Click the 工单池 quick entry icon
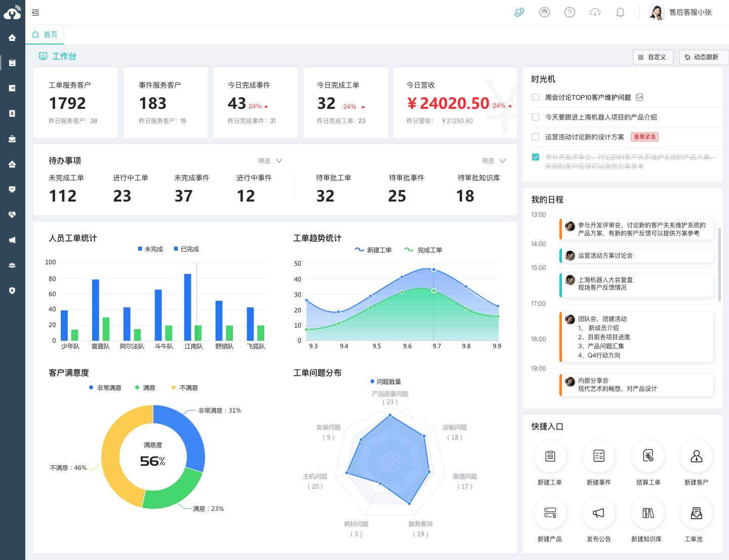The image size is (729, 560). click(x=697, y=513)
